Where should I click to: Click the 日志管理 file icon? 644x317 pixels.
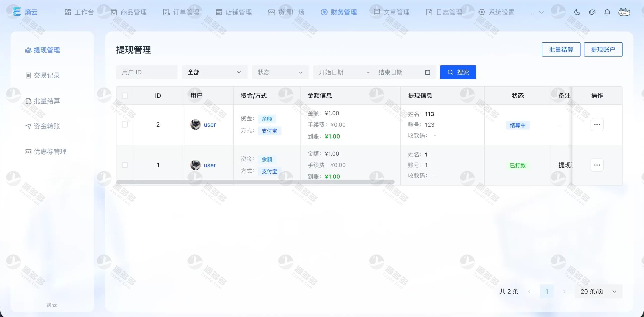click(x=429, y=12)
